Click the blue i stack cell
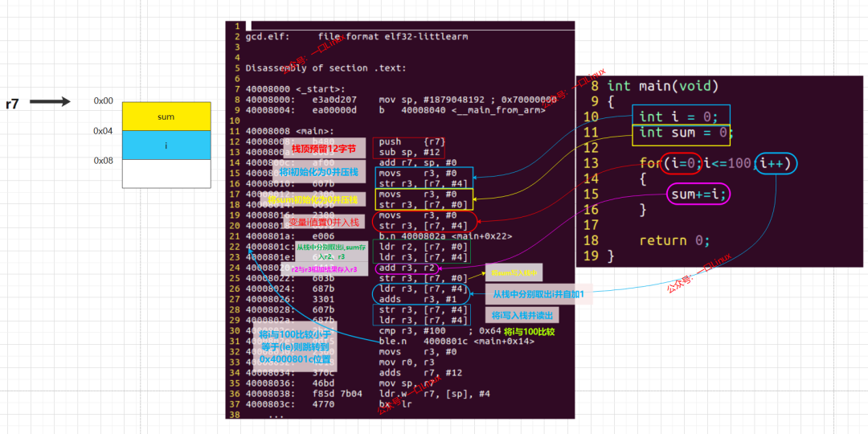Viewport: 868px width, 434px height. tap(166, 145)
